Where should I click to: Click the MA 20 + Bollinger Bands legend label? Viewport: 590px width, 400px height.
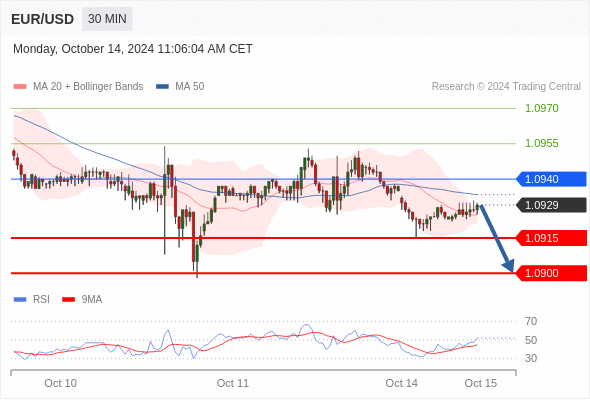point(88,87)
